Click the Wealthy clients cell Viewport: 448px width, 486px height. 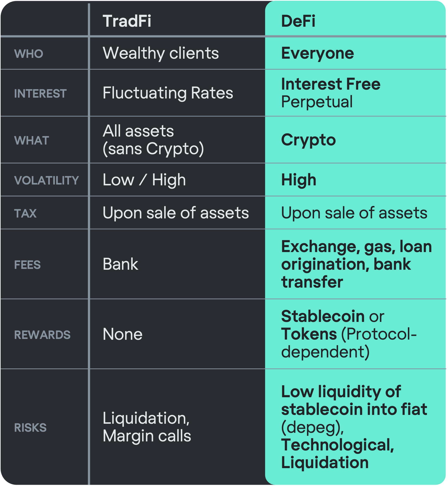point(161,53)
